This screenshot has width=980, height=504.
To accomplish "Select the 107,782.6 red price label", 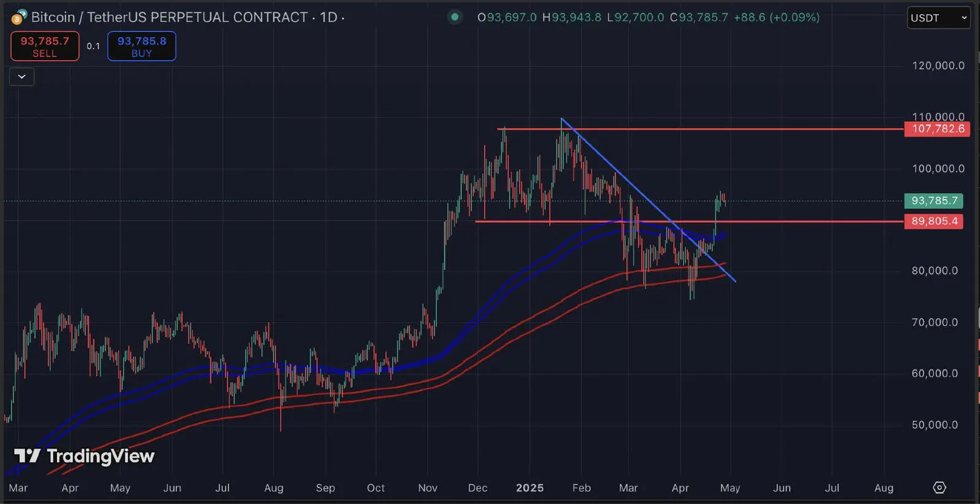I will pos(937,129).
